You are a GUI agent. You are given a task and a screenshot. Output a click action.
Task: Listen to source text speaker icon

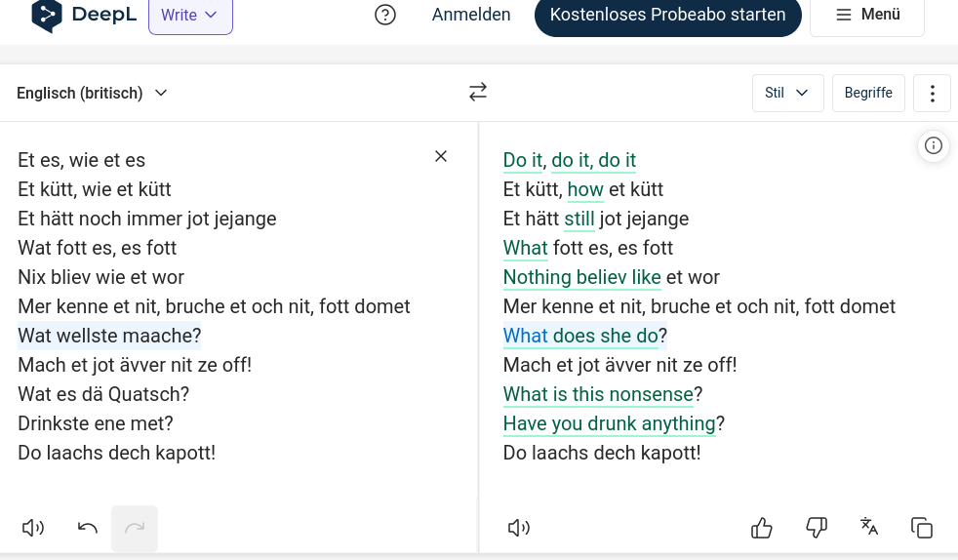click(x=33, y=528)
